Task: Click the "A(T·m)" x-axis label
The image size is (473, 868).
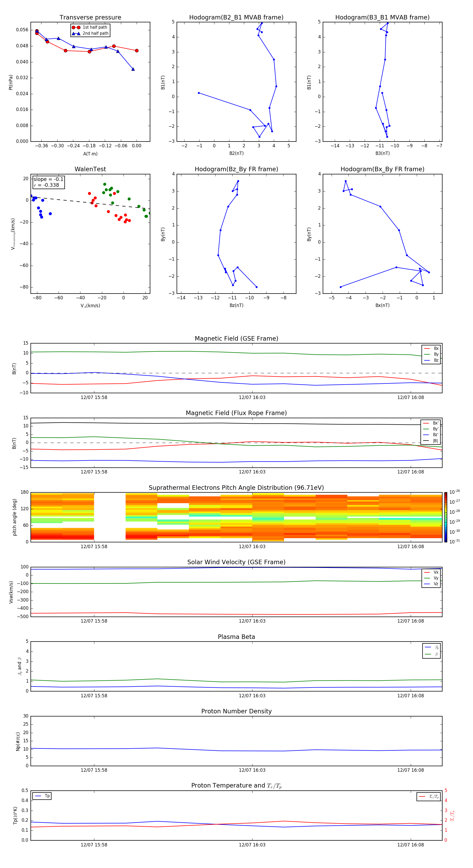Action: coord(90,154)
